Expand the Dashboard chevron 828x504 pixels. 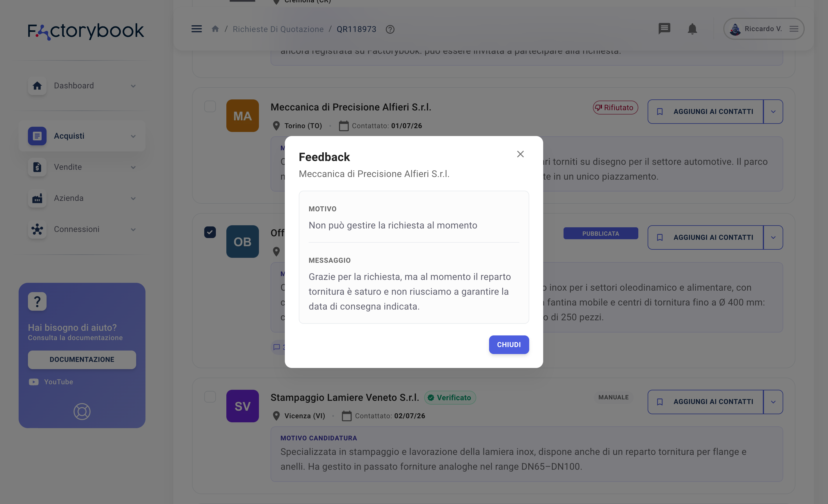[134, 86]
